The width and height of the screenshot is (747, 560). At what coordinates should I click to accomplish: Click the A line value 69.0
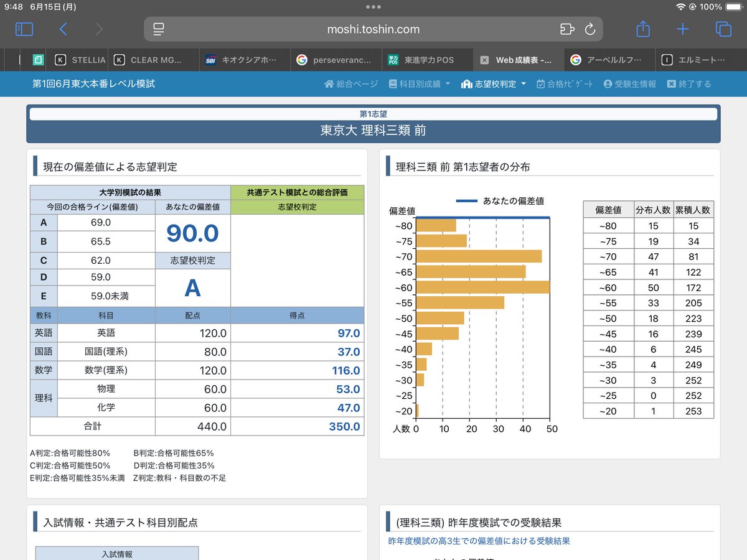(101, 223)
